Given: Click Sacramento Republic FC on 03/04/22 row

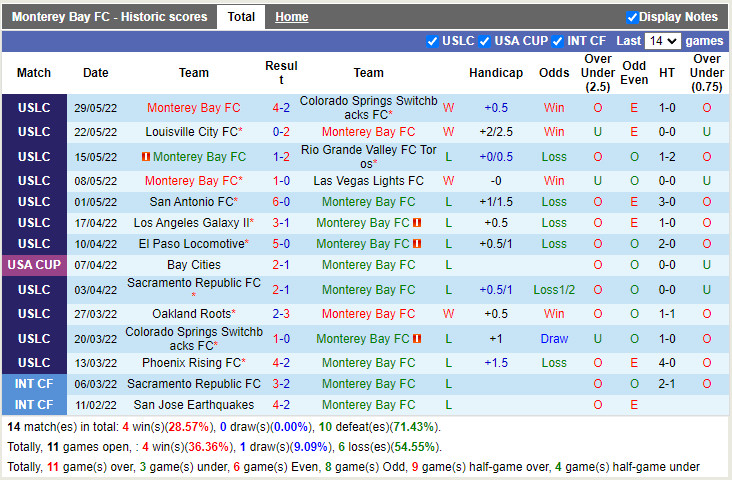Looking at the screenshot, I should pyautogui.click(x=194, y=289).
